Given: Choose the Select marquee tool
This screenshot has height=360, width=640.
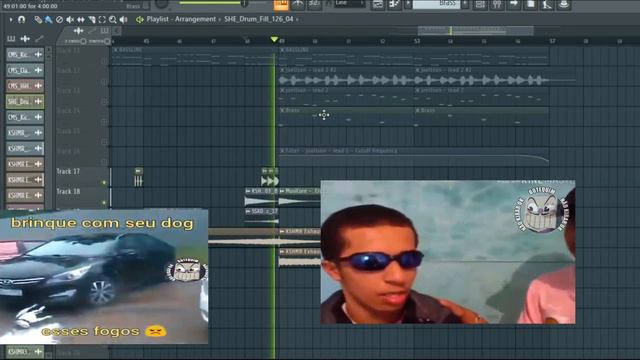Looking at the screenshot, I should click(102, 19).
